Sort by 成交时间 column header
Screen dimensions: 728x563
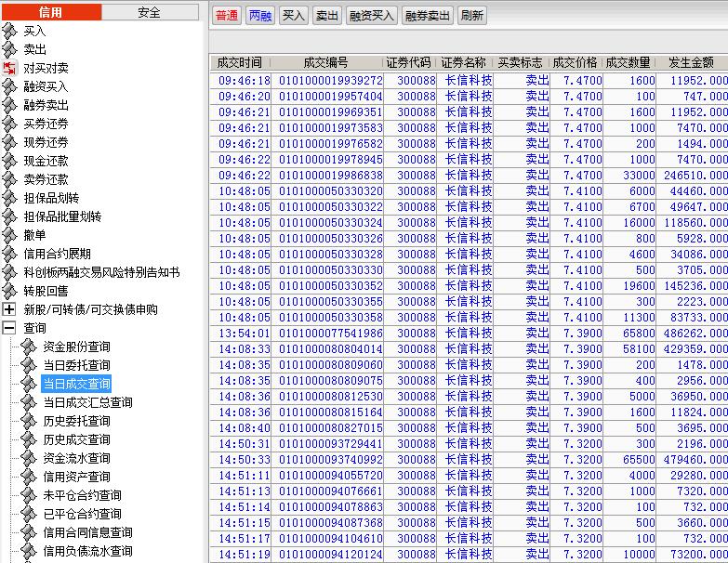(x=240, y=62)
